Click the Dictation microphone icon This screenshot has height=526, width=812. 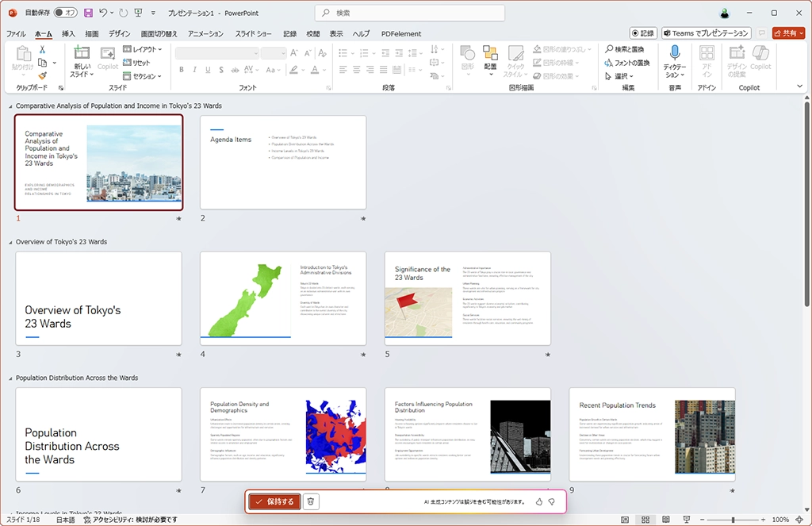pos(675,52)
